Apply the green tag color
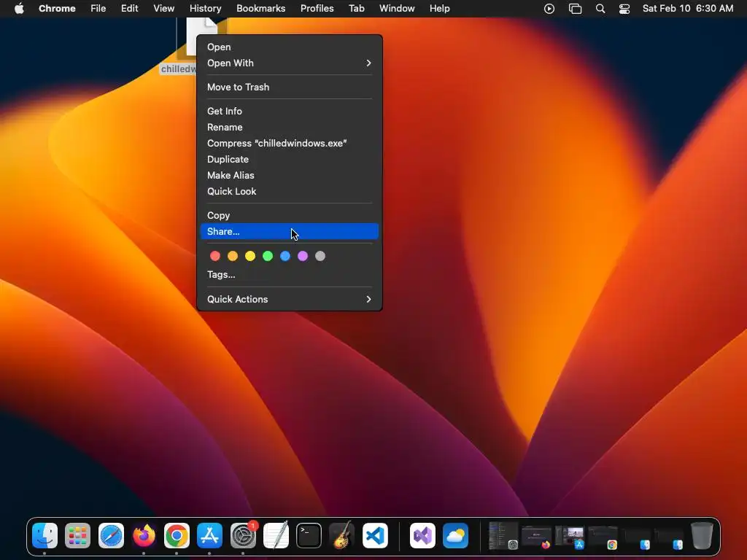Screen dimensions: 747x560 coord(268,256)
